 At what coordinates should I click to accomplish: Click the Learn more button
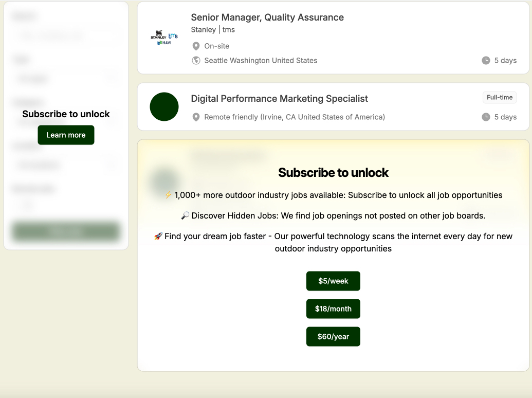click(x=66, y=135)
